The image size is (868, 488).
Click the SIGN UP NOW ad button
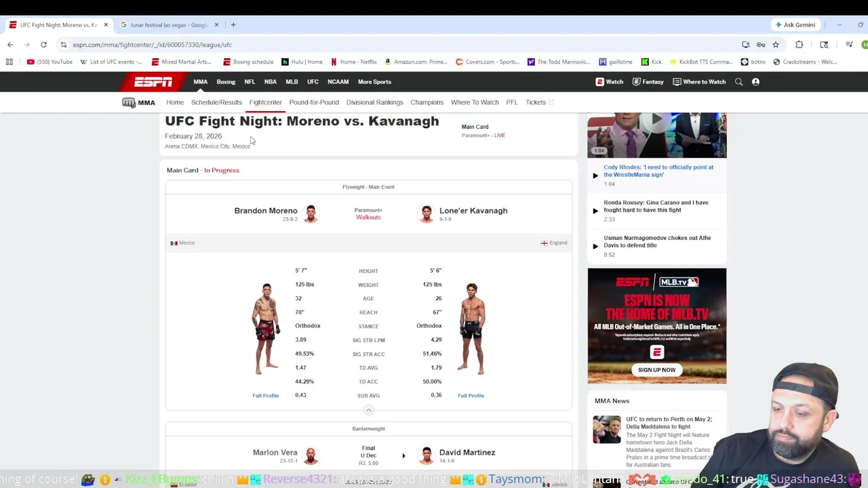coord(656,370)
